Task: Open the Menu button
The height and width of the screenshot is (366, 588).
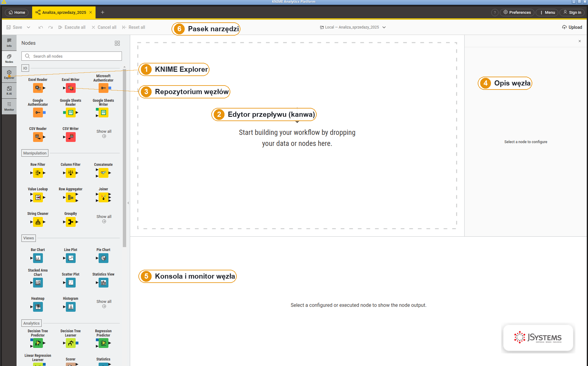Action: 547,13
